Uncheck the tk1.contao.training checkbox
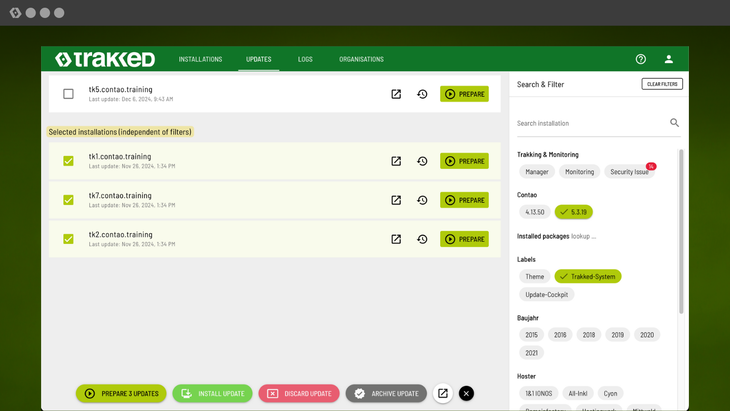This screenshot has width=730, height=411. [x=68, y=161]
